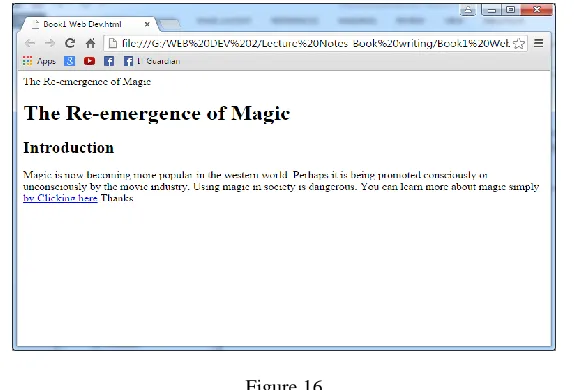
Task: Open the YouTube bookmark icon
Action: [x=89, y=61]
